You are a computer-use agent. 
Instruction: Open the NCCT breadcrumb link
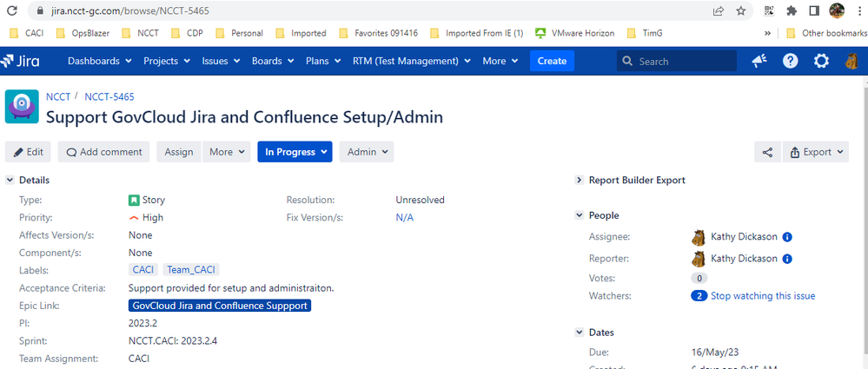pyautogui.click(x=58, y=97)
